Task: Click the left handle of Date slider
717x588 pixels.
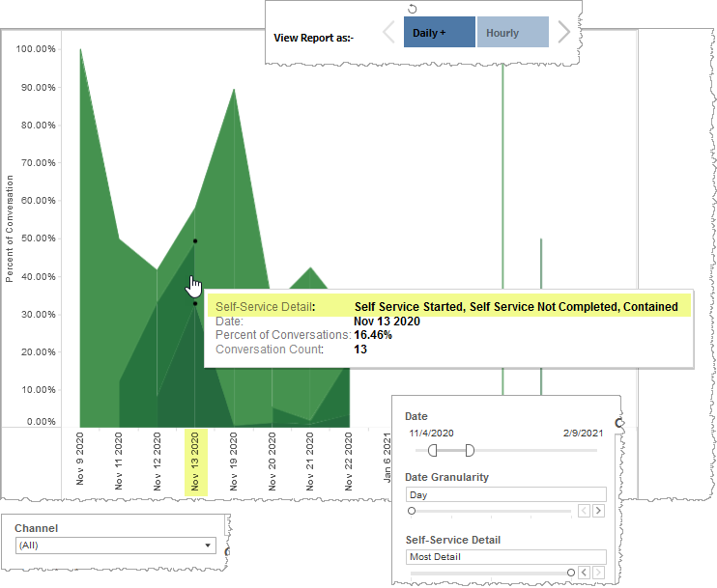Action: [x=433, y=450]
